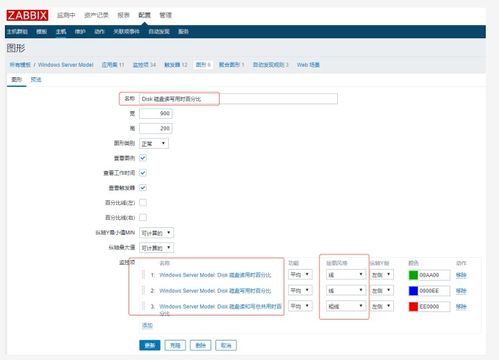Go to 主机群组 in the submenu bar
Screen dimensions: 499x360
[18, 32]
